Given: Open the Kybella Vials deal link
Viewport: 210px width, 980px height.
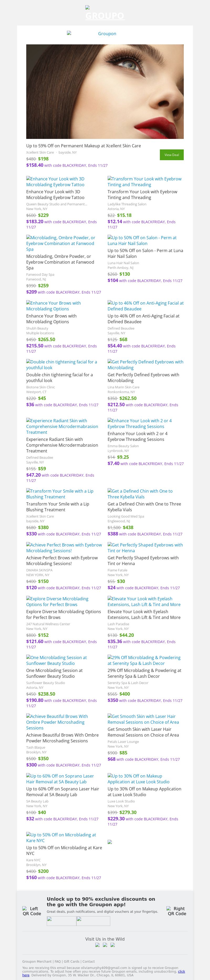Looking at the screenshot, I should (140, 494).
